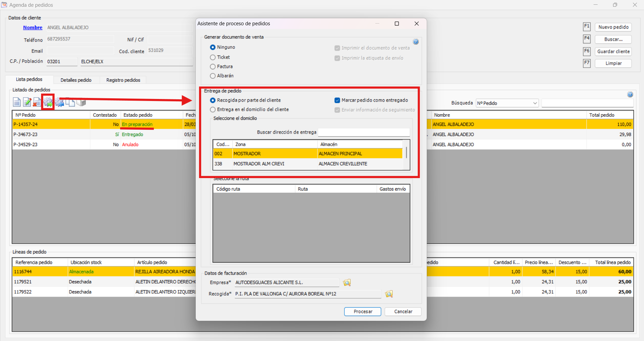The height and width of the screenshot is (341, 644).
Task: Click the revert process gear with blue arrow
Action: click(x=60, y=102)
